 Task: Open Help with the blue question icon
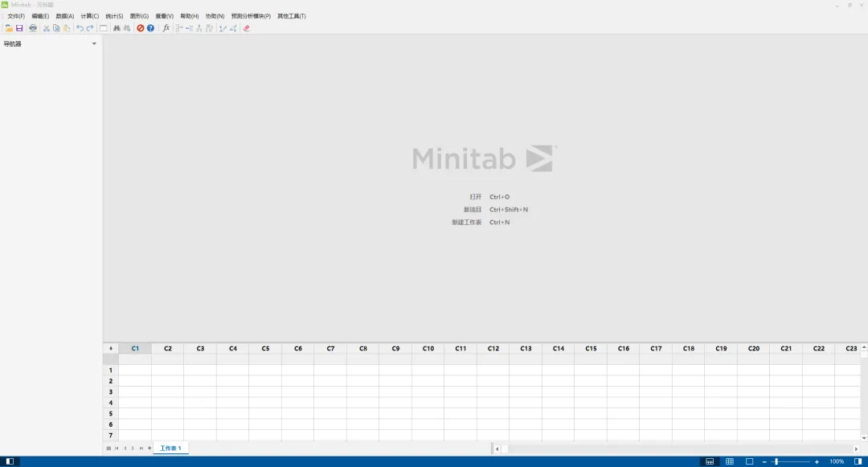(150, 28)
